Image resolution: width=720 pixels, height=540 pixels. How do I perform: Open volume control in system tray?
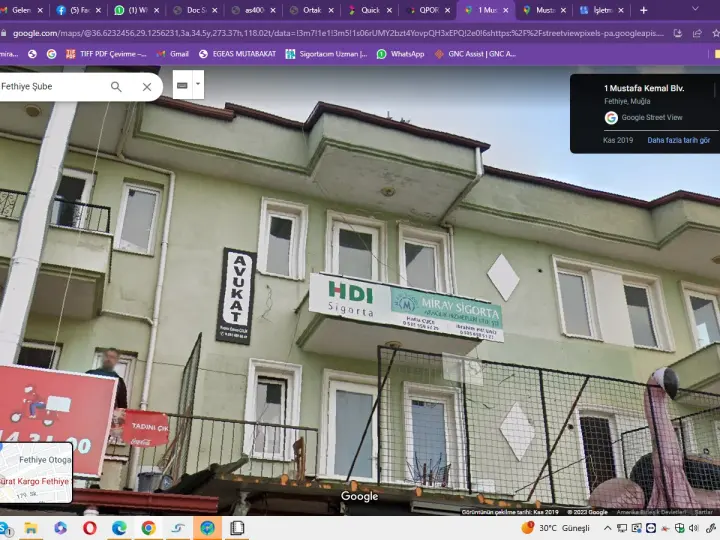pyautogui.click(x=694, y=528)
